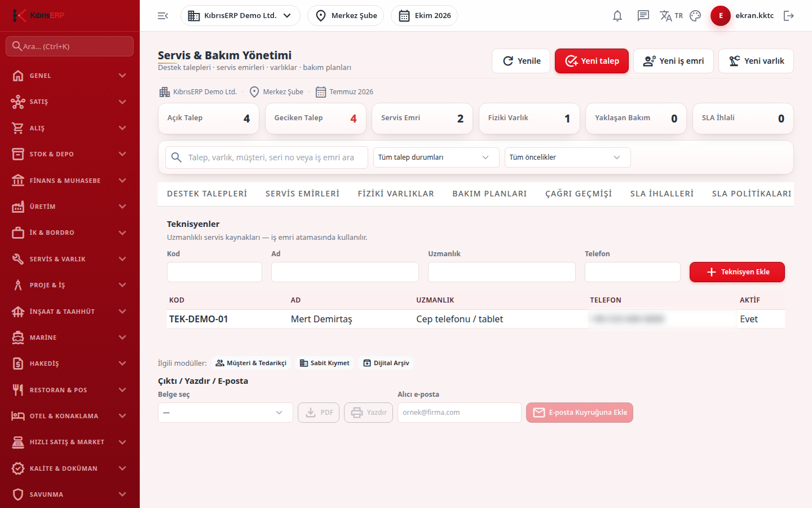Open the Tüm talep durumları dropdown

[436, 157]
